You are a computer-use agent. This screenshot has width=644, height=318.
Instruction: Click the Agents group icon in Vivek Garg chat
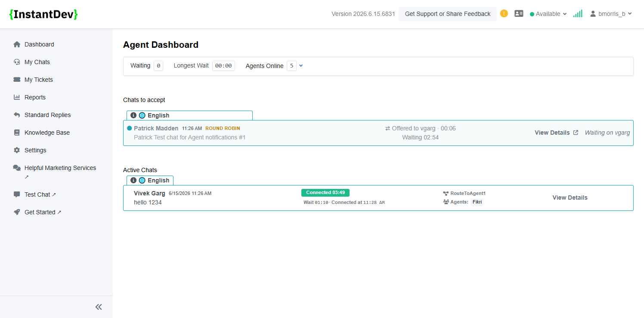(x=446, y=202)
